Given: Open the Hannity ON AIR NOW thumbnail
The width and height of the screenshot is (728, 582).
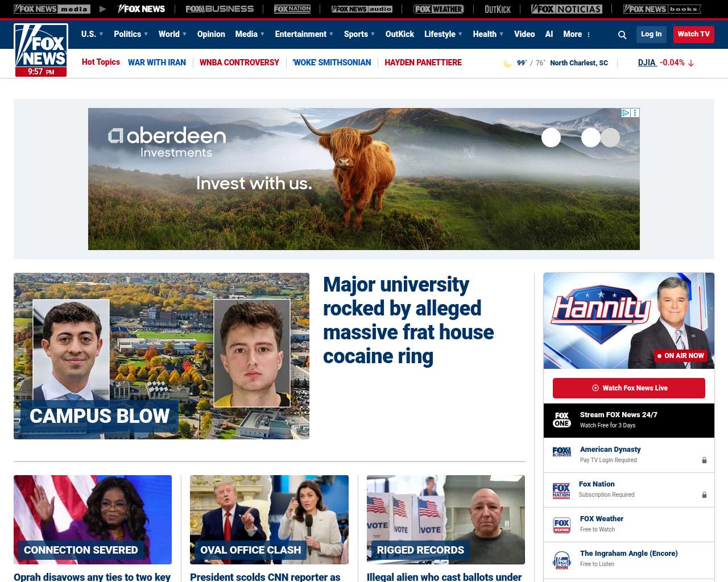Looking at the screenshot, I should coord(629,321).
